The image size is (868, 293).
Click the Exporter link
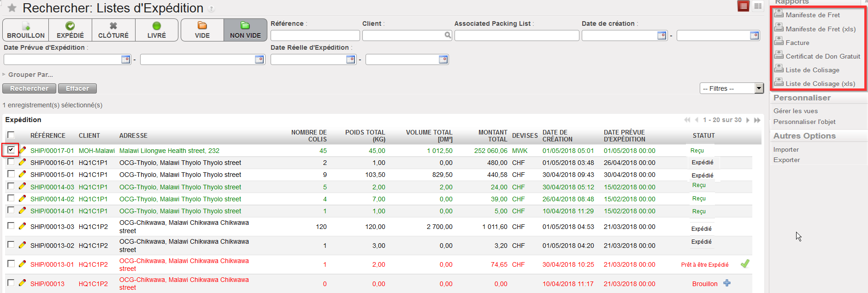[x=786, y=160]
